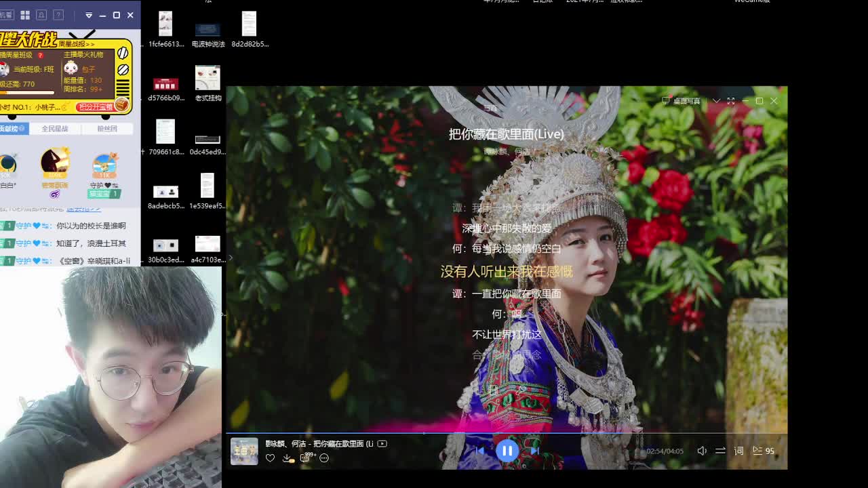Mute the player volume speaker icon
Image resolution: width=868 pixels, height=488 pixels.
[x=702, y=451]
